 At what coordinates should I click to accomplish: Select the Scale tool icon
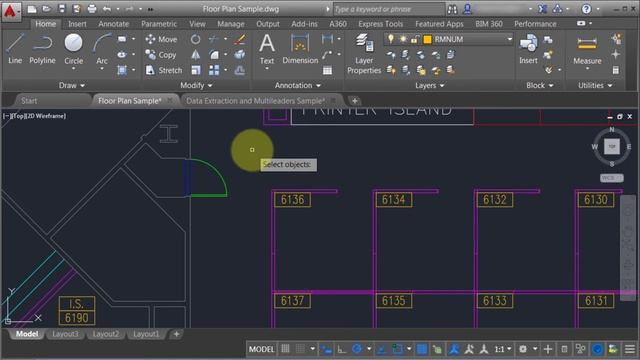click(196, 70)
